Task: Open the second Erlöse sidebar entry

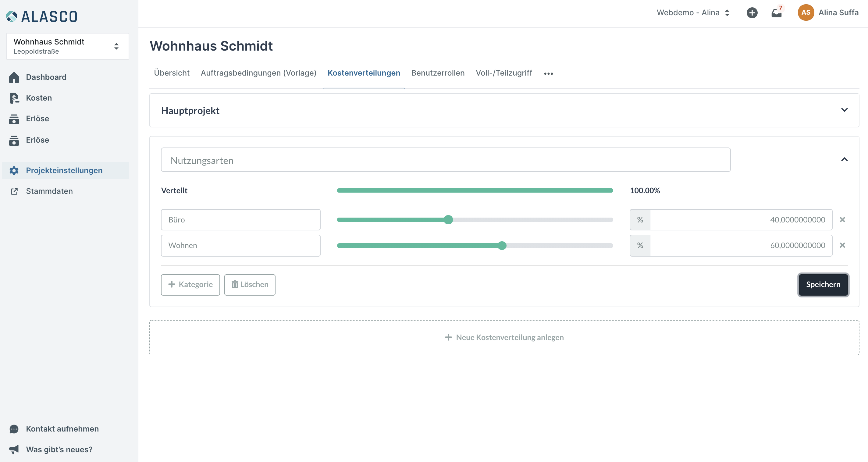Action: click(x=37, y=140)
